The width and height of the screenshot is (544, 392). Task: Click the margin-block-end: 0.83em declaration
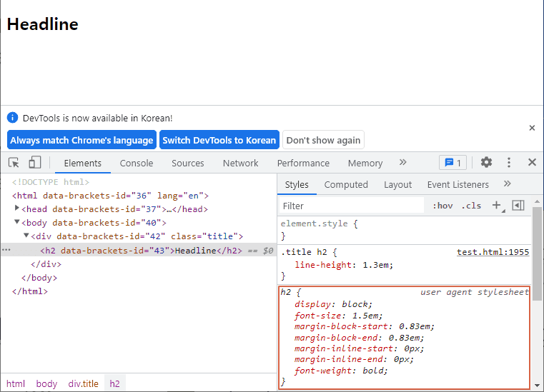(359, 337)
